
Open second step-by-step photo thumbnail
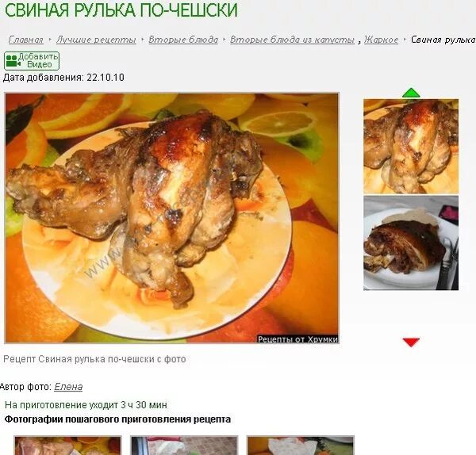[x=184, y=445]
